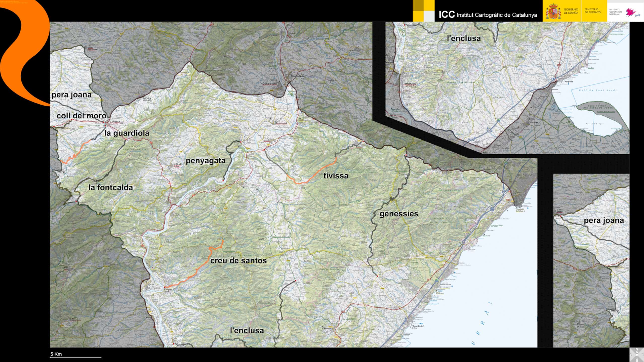The width and height of the screenshot is (644, 362).
Task: Select the 'genessies' map label
Action: (x=398, y=214)
